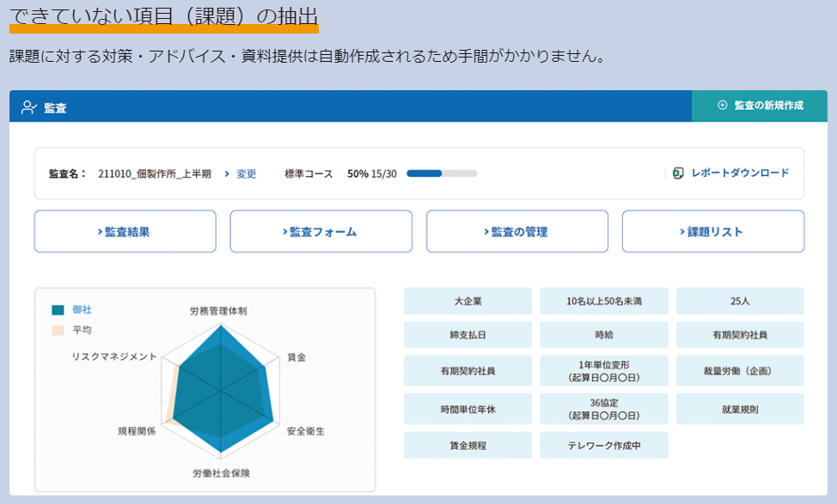This screenshot has width=837, height=504.
Task: Click the 労働社会保険 radar chart label
Action: 221,473
